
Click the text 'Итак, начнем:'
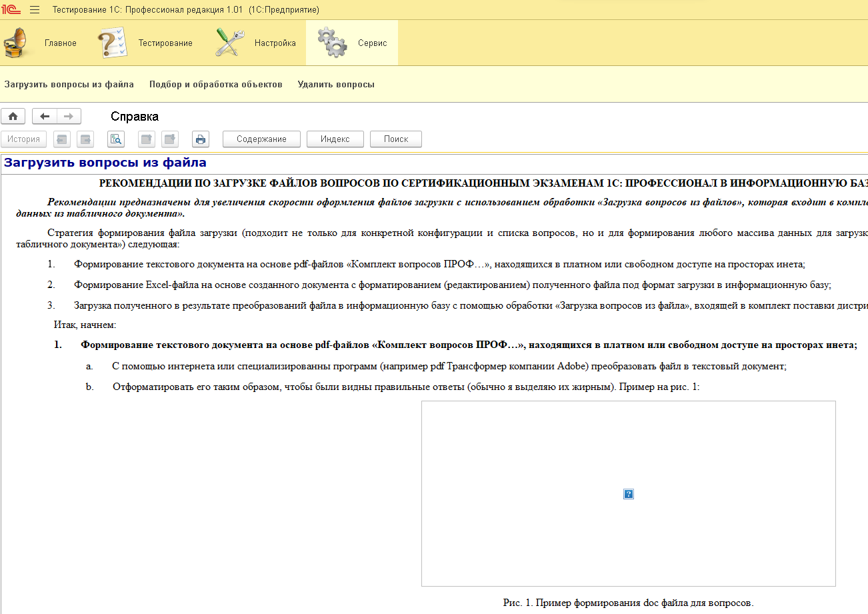(85, 325)
